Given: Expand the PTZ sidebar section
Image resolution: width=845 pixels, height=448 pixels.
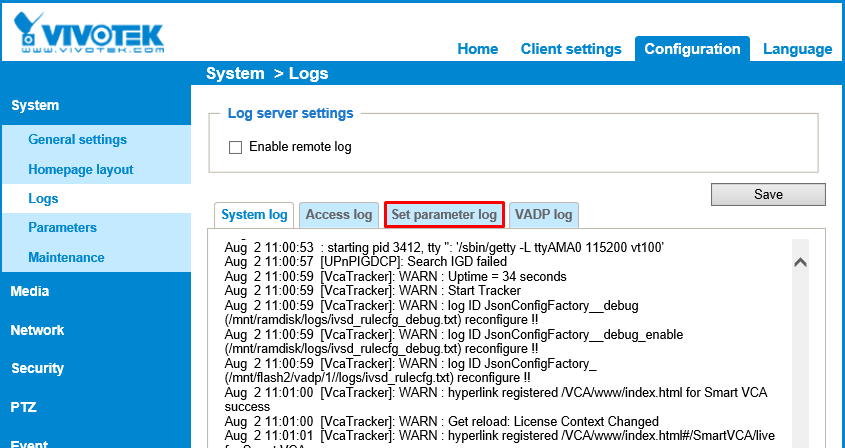Looking at the screenshot, I should point(24,406).
